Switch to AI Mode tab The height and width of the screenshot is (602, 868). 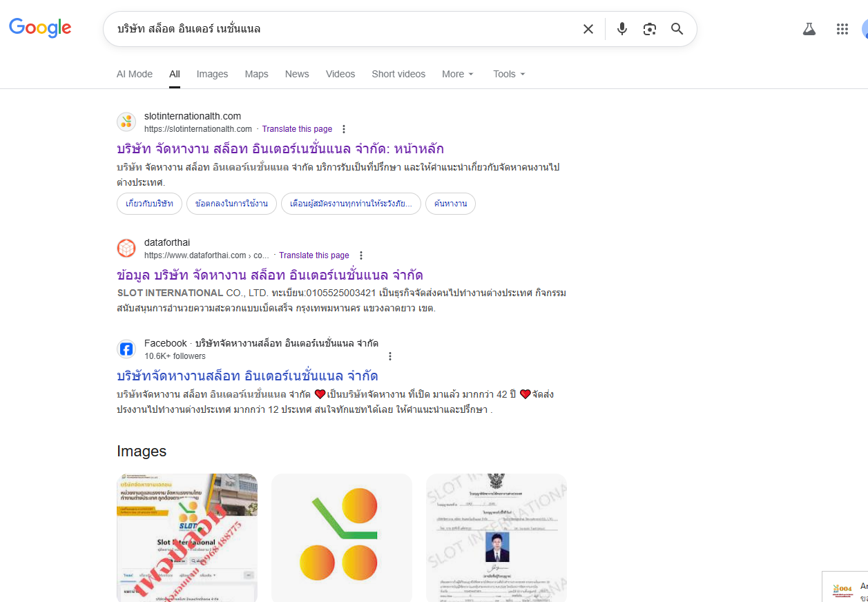pyautogui.click(x=135, y=74)
